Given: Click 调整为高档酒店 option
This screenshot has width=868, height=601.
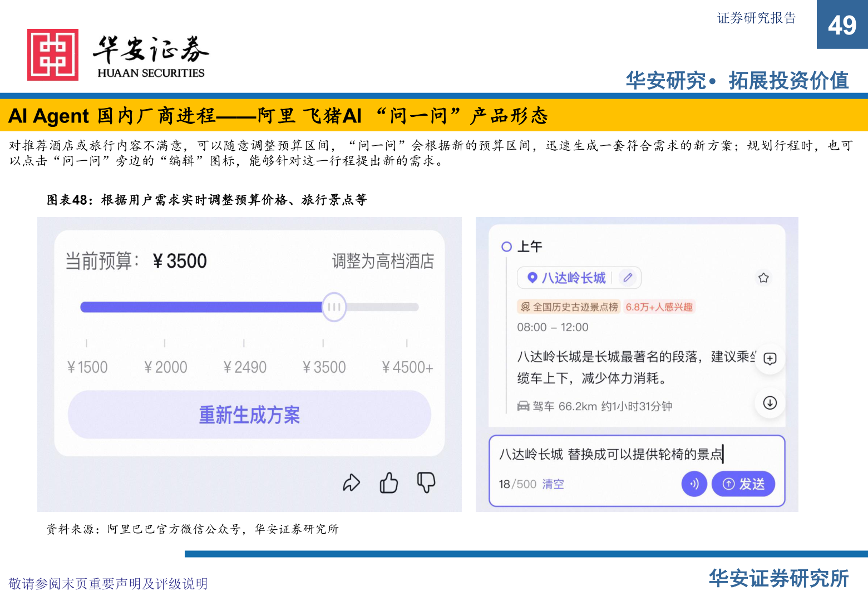Looking at the screenshot, I should click(383, 261).
